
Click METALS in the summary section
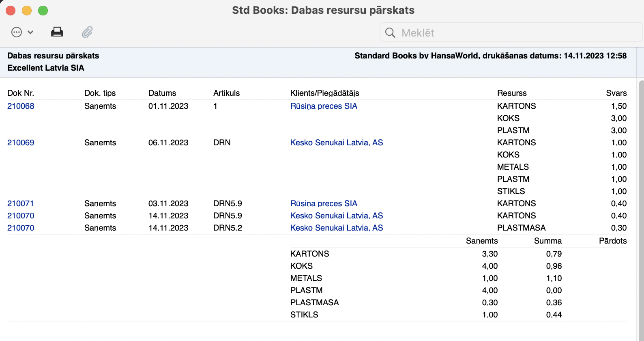click(306, 278)
